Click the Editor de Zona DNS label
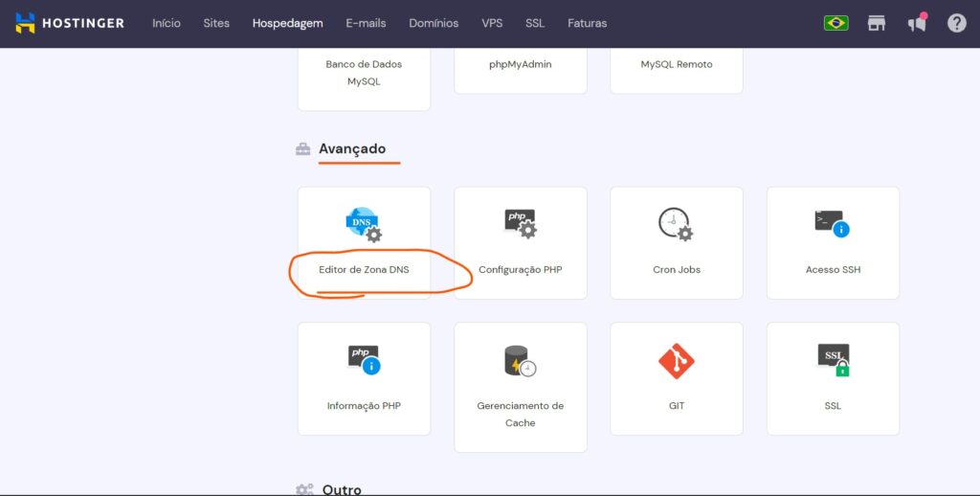 364,270
